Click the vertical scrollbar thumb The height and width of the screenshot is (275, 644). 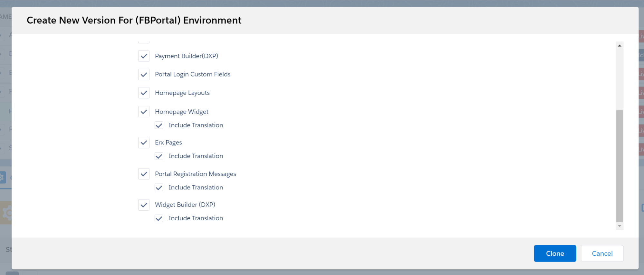(x=619, y=166)
